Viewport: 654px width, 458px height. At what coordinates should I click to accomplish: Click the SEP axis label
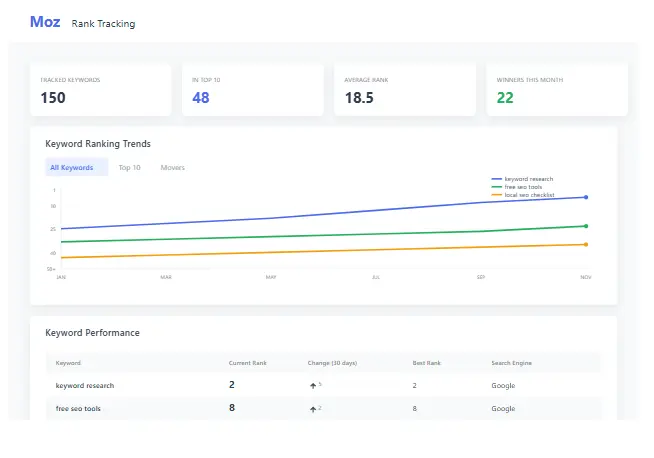pyautogui.click(x=481, y=277)
